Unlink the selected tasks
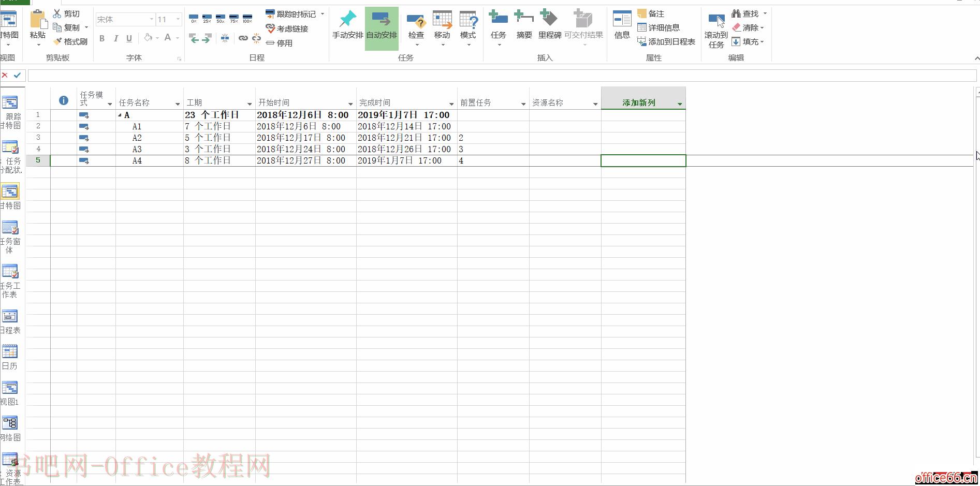Image resolution: width=980 pixels, height=486 pixels. pos(256,38)
